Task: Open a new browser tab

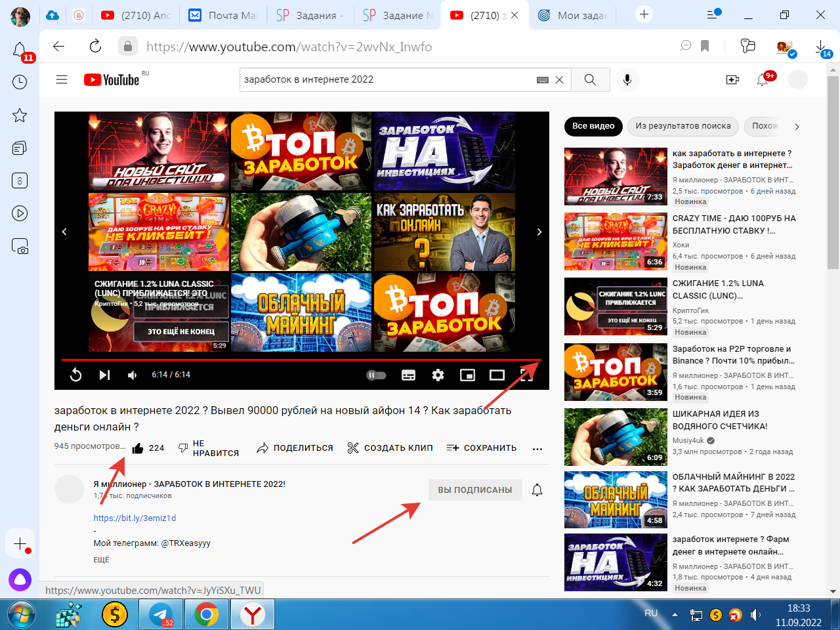Action: tap(644, 14)
